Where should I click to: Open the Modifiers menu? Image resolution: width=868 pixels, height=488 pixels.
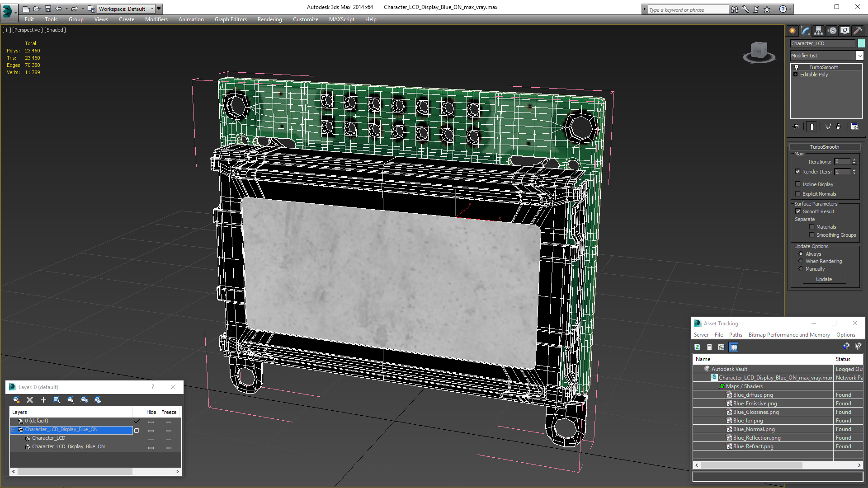[156, 19]
